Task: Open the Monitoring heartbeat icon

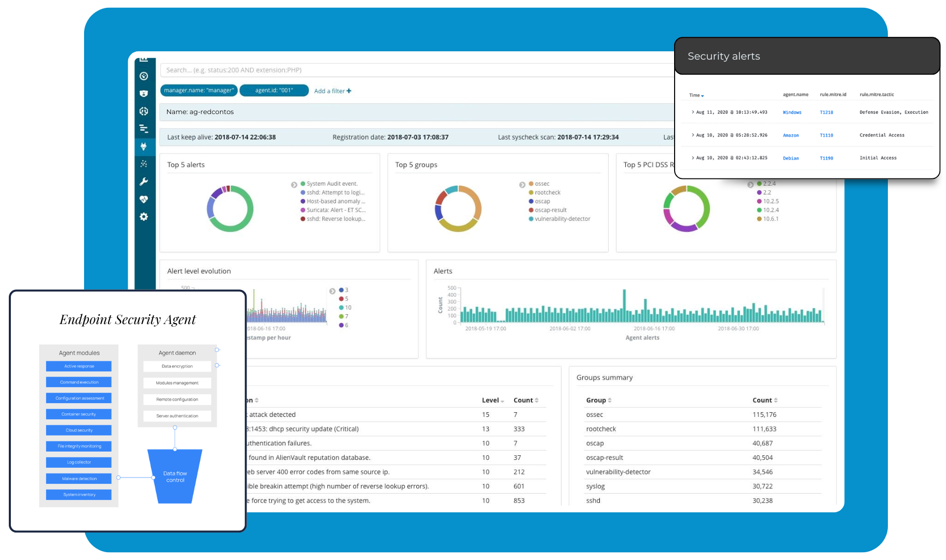Action: point(144,199)
